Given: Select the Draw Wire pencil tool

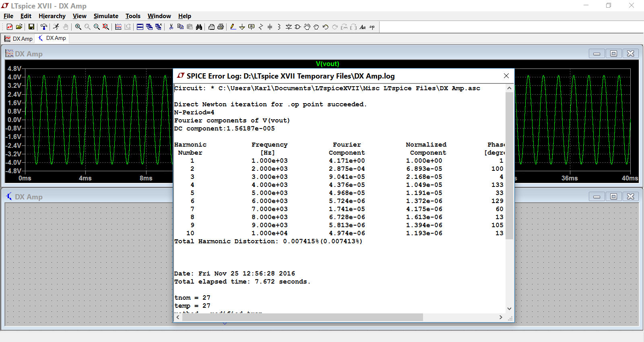Looking at the screenshot, I should tap(233, 27).
